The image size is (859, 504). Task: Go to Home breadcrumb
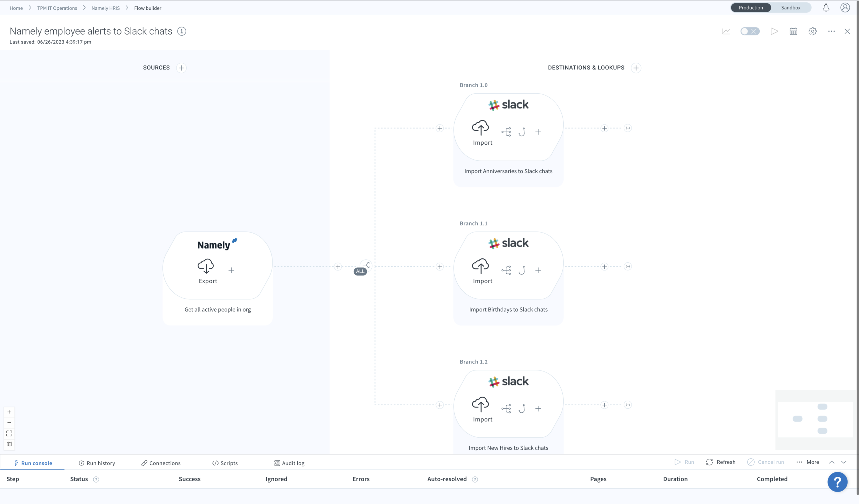[16, 8]
